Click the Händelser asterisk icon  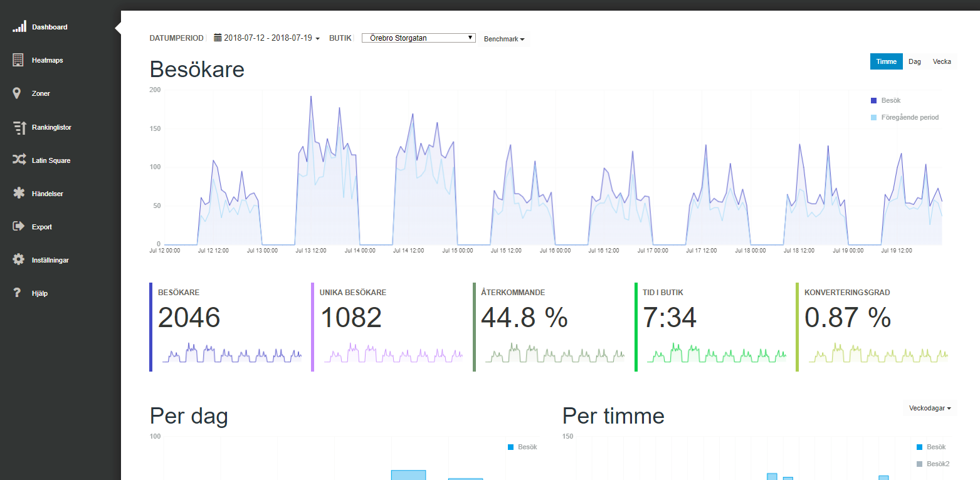click(19, 194)
